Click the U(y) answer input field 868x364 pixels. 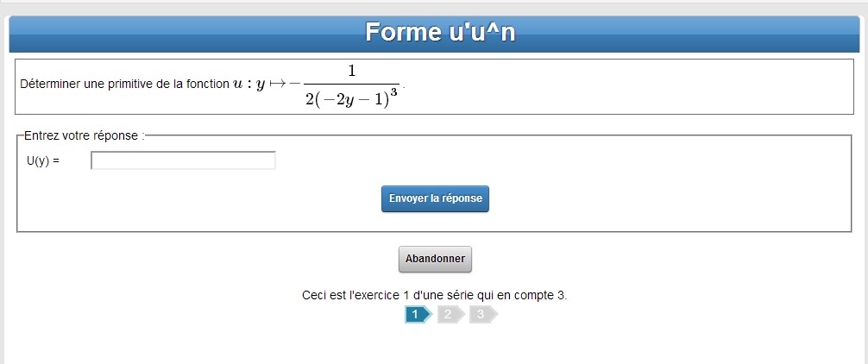pos(183,160)
